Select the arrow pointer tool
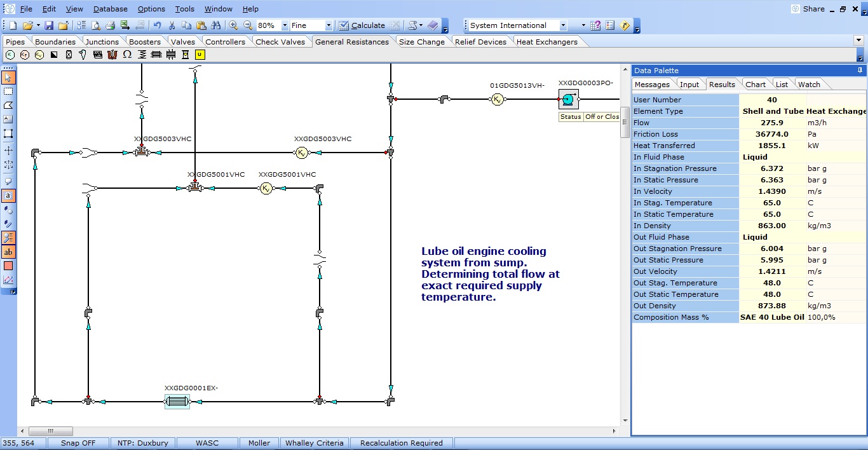868x450 pixels. (x=8, y=78)
